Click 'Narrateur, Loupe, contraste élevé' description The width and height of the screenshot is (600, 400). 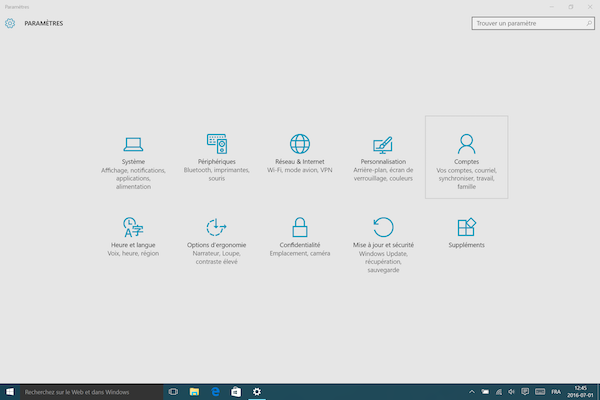click(x=217, y=258)
